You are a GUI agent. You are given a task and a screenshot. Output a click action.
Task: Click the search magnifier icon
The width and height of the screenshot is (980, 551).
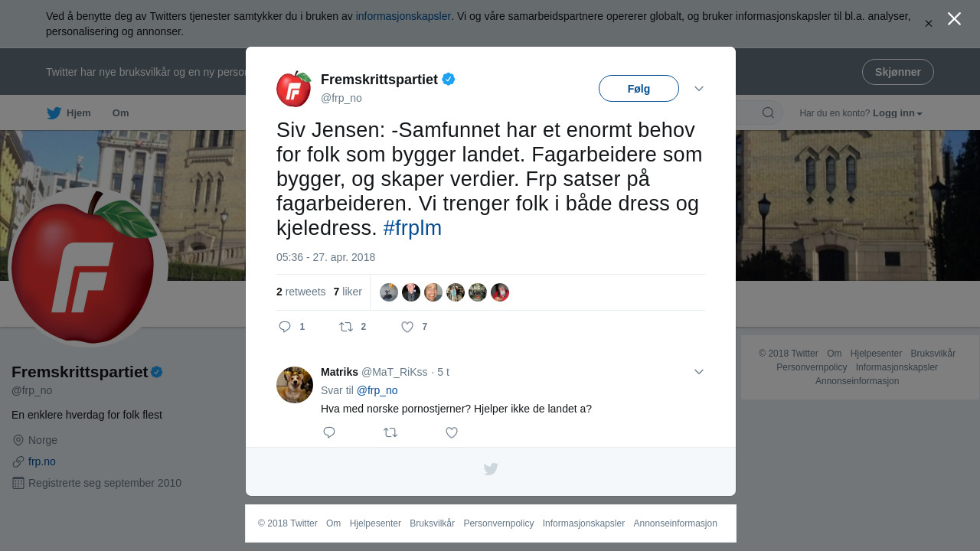pyautogui.click(x=768, y=113)
